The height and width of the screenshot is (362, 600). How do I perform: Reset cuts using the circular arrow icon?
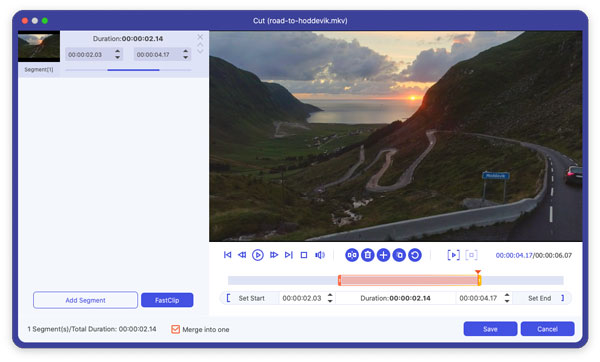coord(415,255)
